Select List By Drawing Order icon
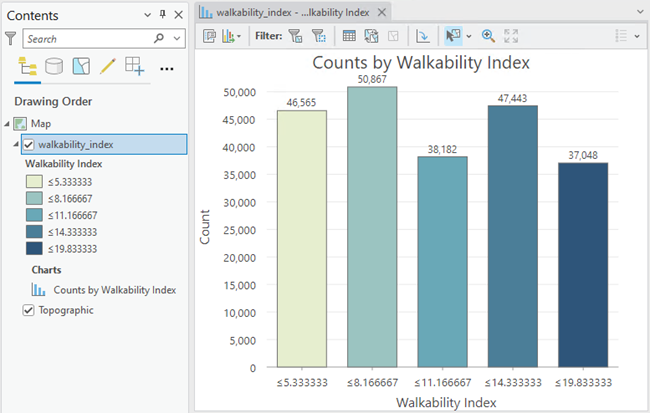 [x=27, y=68]
